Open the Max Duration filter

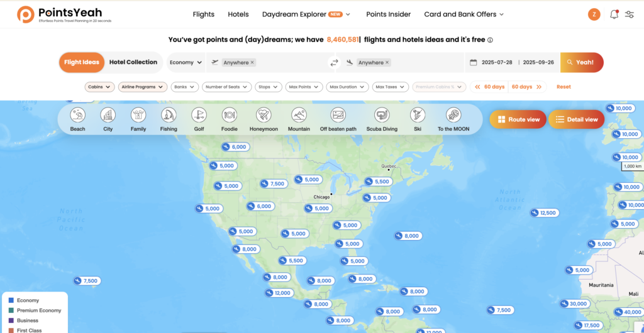[347, 87]
